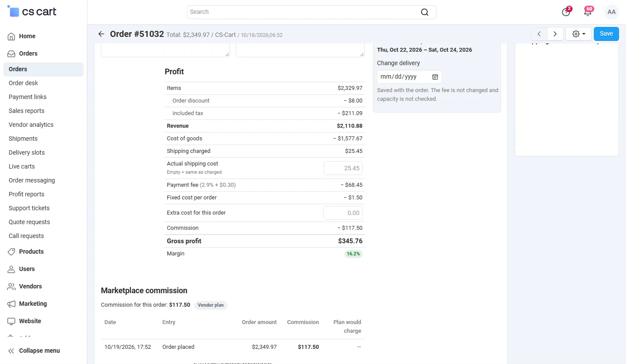The height and width of the screenshot is (364, 626).
Task: Click the Extra cost for this order input
Action: (343, 213)
